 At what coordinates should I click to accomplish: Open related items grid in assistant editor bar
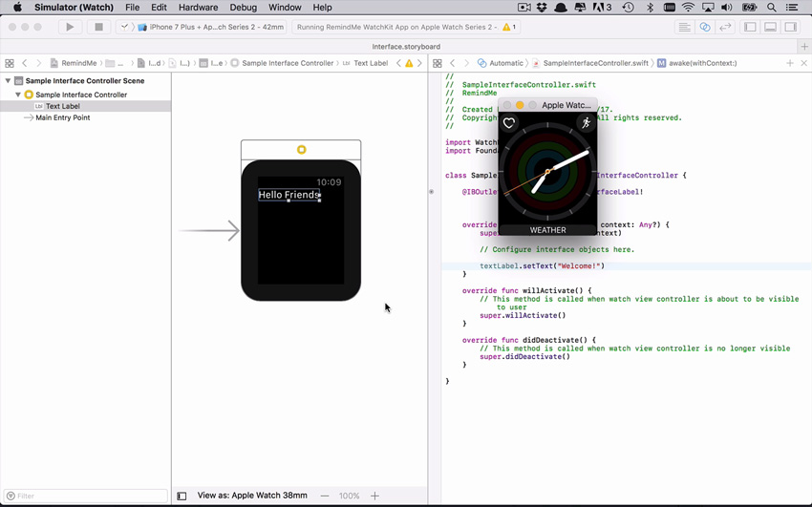pyautogui.click(x=438, y=63)
